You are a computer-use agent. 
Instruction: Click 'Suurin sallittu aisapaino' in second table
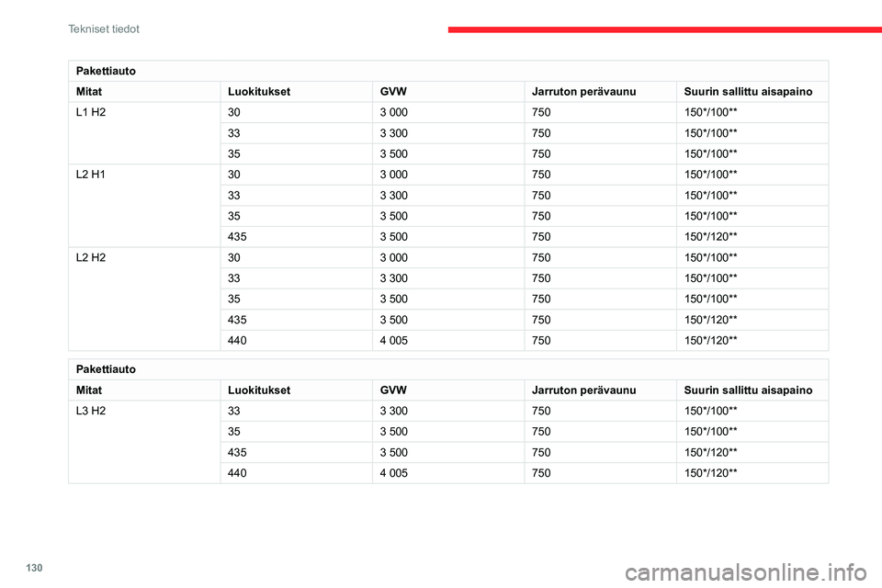pyautogui.click(x=748, y=390)
